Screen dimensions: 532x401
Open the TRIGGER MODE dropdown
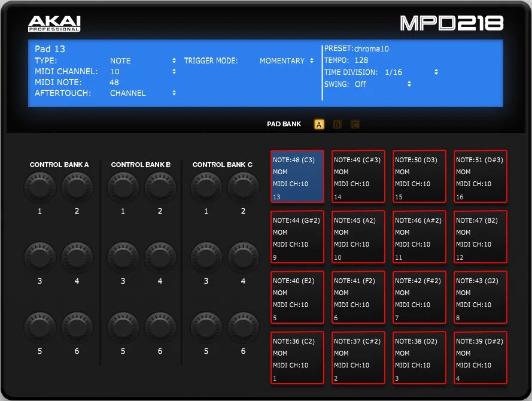coord(311,60)
